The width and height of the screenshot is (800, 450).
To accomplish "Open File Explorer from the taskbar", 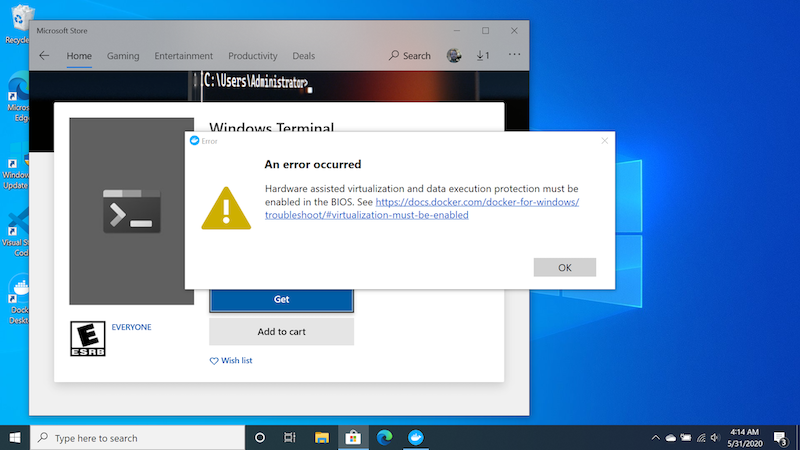I will (x=321, y=438).
